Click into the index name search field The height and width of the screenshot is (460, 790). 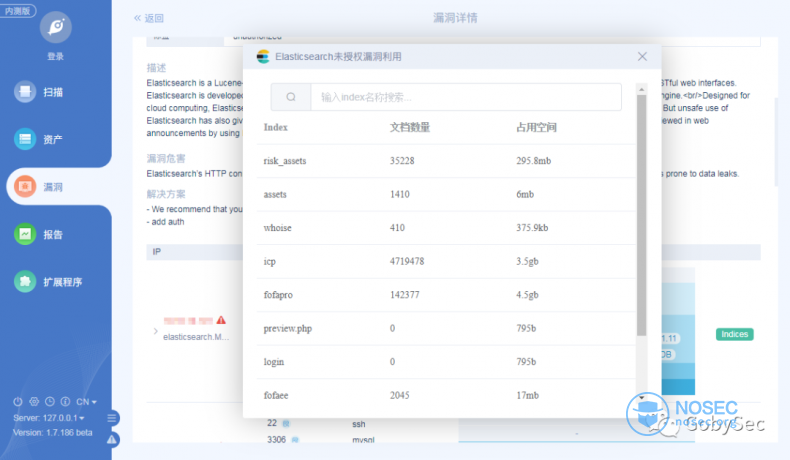pyautogui.click(x=466, y=97)
